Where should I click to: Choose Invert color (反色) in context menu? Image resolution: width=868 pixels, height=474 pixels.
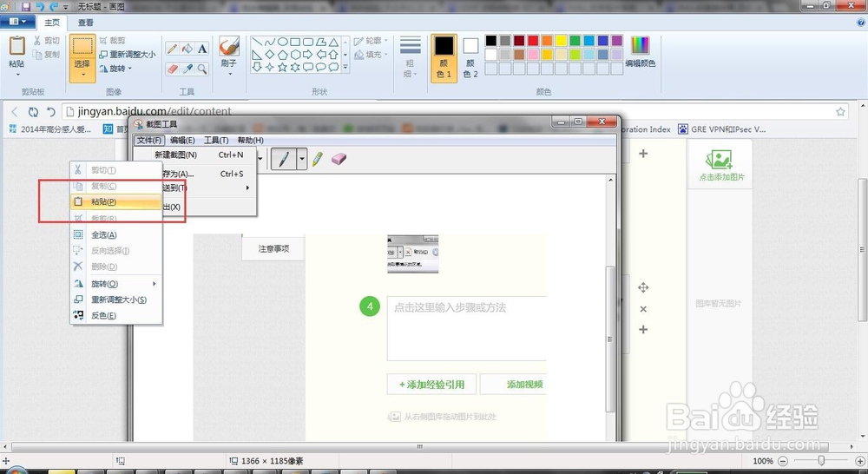click(116, 316)
